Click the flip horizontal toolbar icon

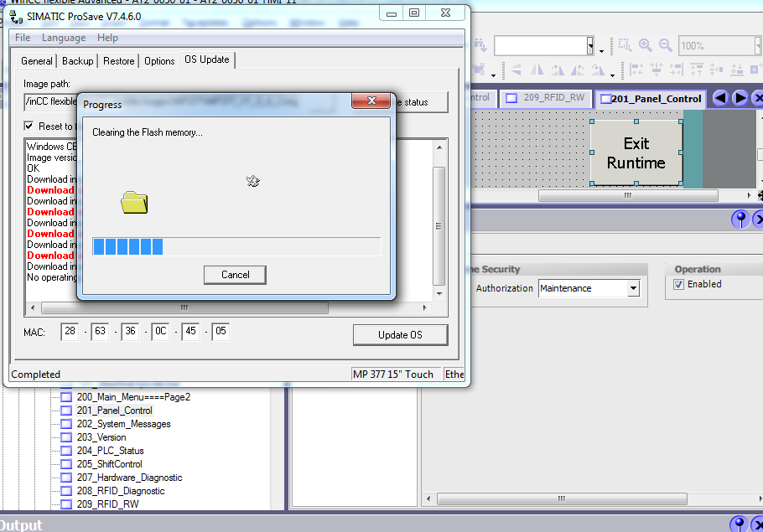[x=537, y=70]
